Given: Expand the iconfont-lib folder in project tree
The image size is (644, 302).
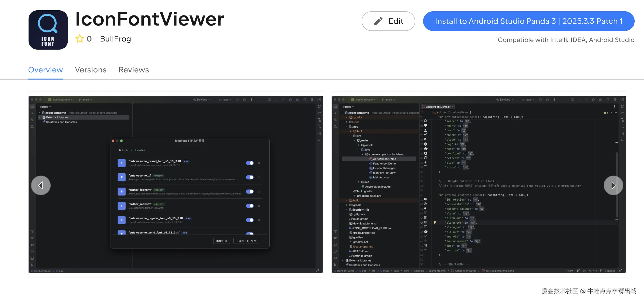Looking at the screenshot, I should tap(346, 210).
